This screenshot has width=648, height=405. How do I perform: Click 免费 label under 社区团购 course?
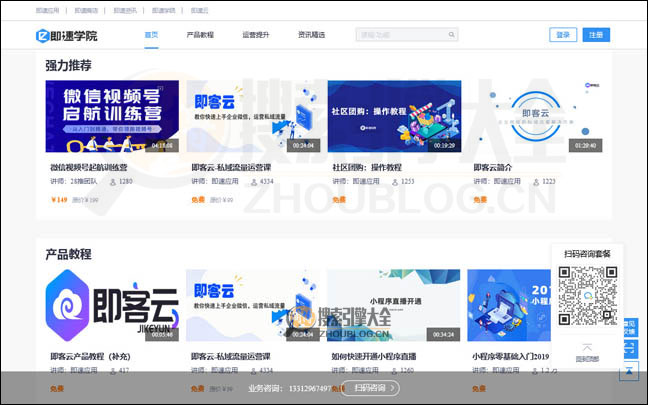pos(339,200)
